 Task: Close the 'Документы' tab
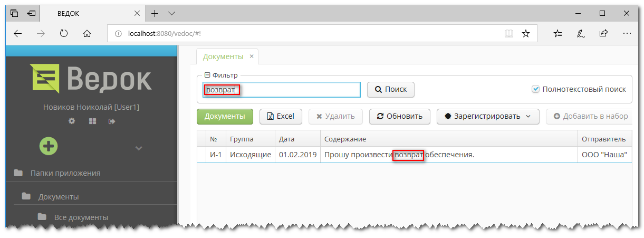tap(252, 56)
